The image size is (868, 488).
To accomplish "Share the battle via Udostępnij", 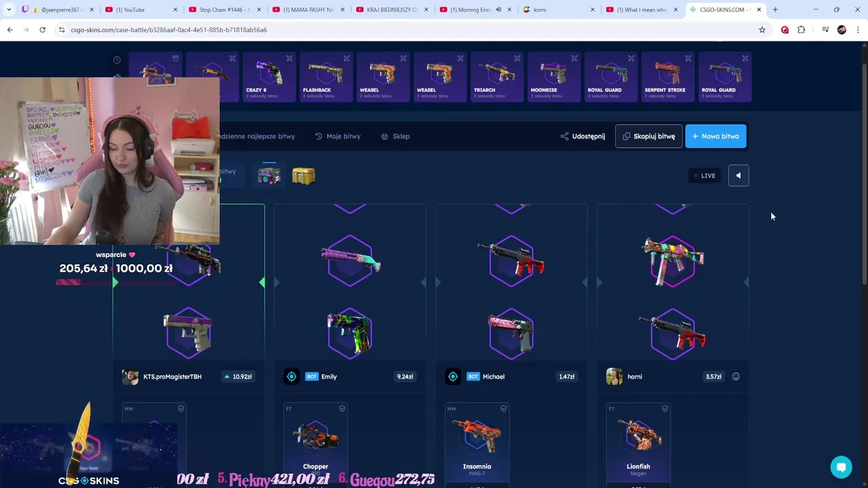I will 583,136.
